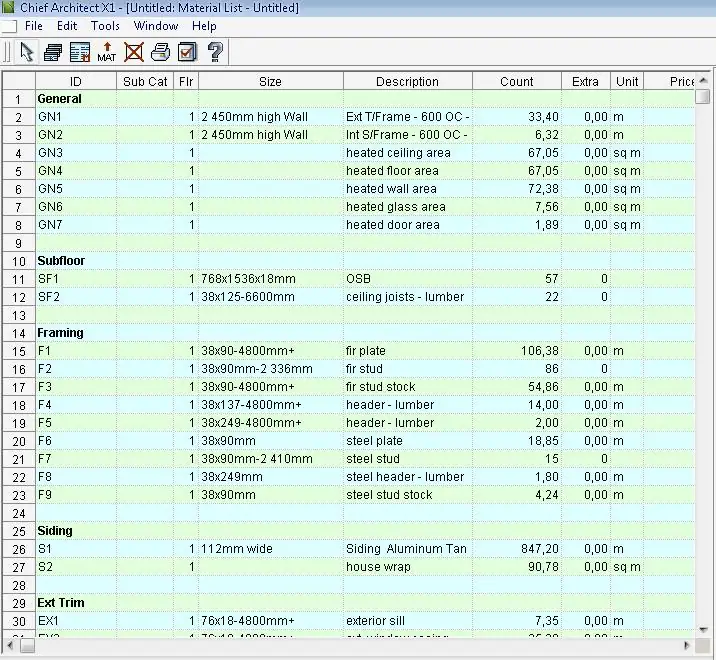Click horizontal scrollbar left arrow

pos(10,645)
